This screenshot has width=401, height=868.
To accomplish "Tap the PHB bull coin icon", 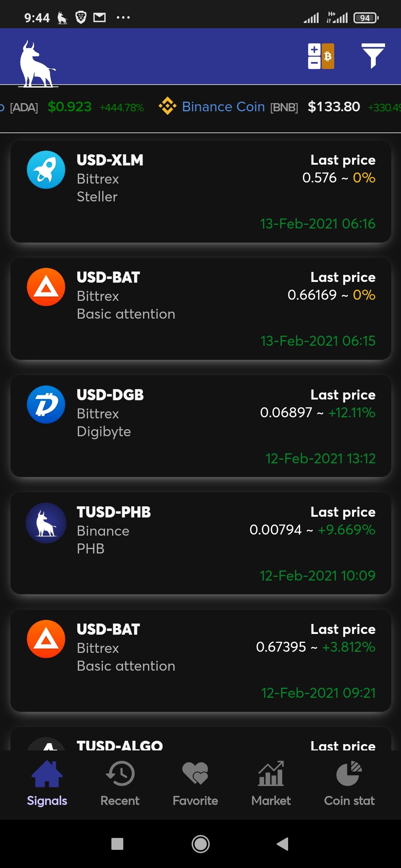I will (46, 523).
